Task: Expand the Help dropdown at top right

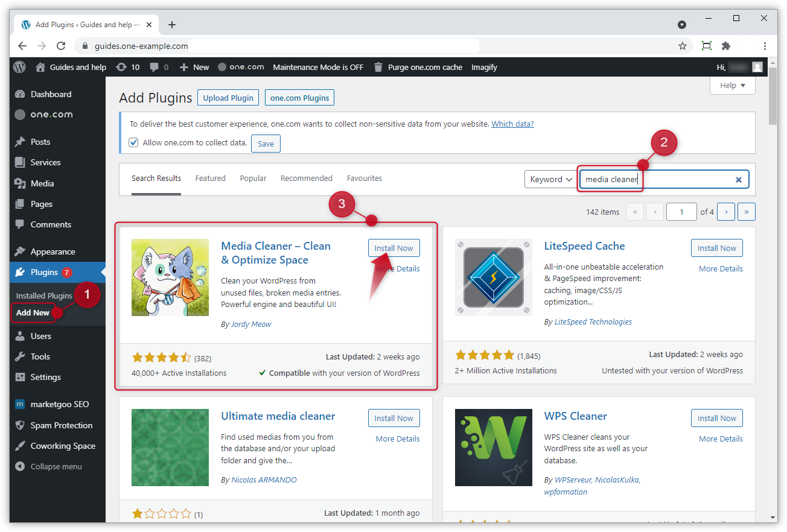Action: point(732,85)
